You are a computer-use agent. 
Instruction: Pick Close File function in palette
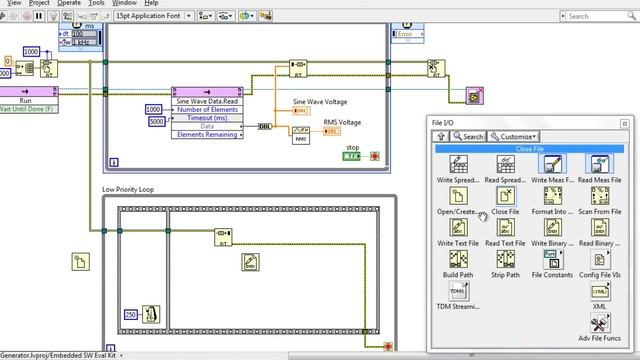coord(505,196)
